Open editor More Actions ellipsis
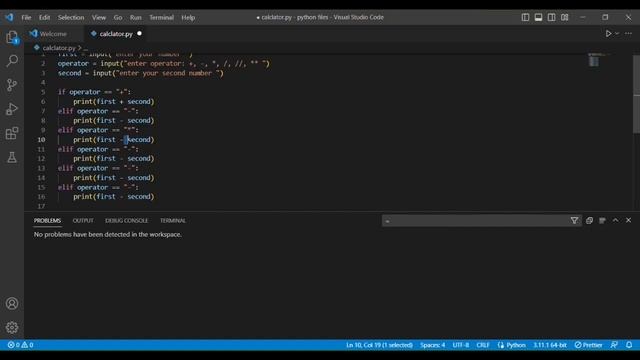Viewport: 640px width, 360px height. [x=628, y=33]
